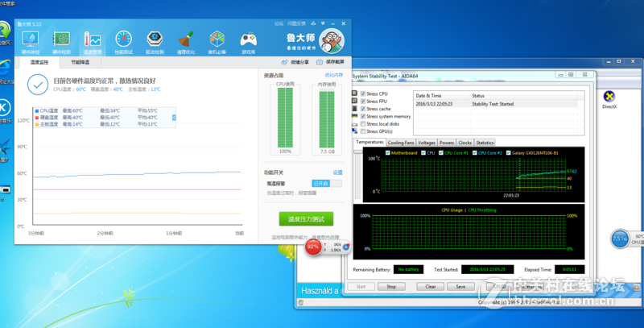Click 保存截屏 link
Screen dimensions: 644x328
(x=335, y=63)
